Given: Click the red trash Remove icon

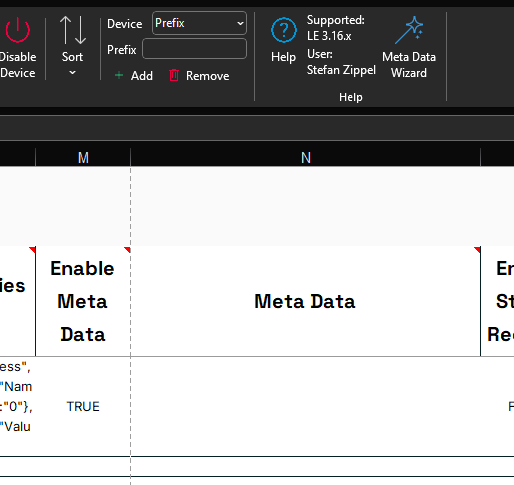Looking at the screenshot, I should pos(174,75).
